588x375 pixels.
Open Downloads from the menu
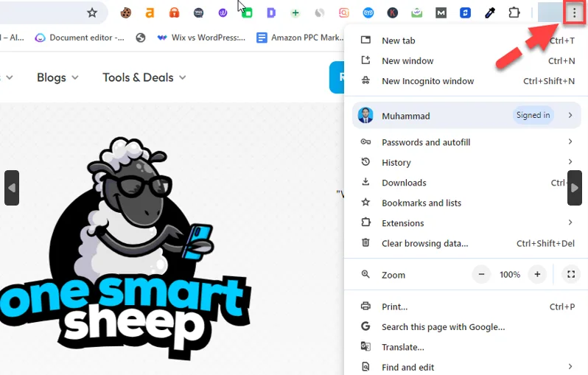pos(466,183)
